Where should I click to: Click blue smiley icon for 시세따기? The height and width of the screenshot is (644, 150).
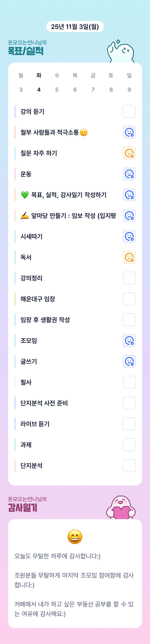click(x=129, y=236)
